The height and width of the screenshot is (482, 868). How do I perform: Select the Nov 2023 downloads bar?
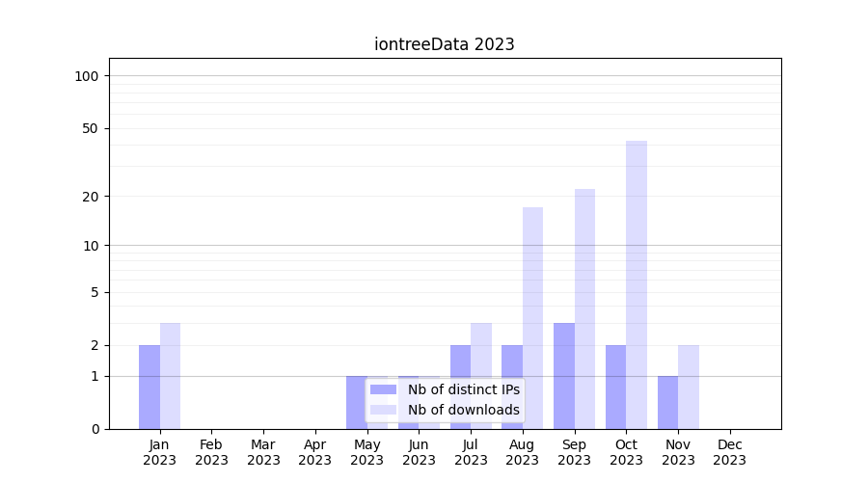pos(689,387)
